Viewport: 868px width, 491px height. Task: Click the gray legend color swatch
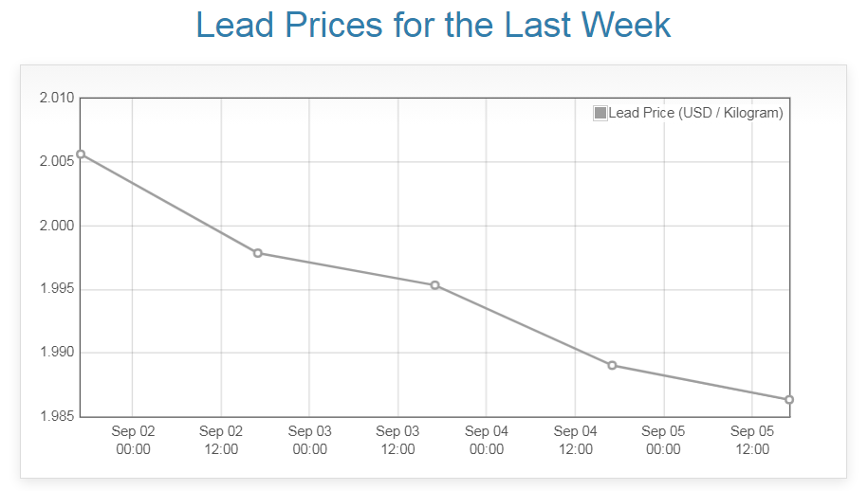pos(600,114)
